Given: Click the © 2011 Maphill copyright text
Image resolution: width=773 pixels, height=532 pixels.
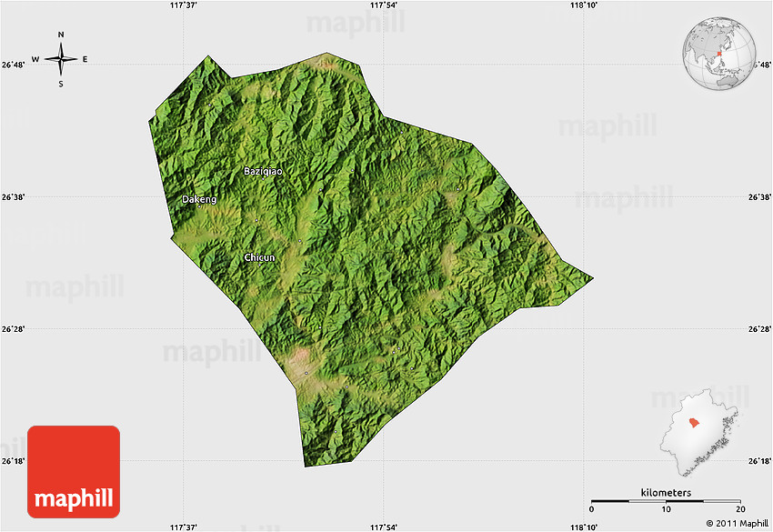Looking at the screenshot, I should (737, 523).
